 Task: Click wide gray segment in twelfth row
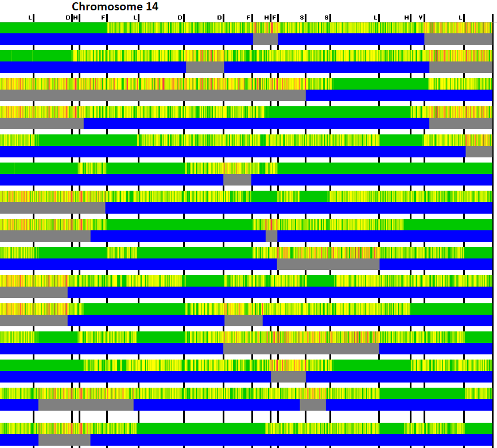pos(301,349)
